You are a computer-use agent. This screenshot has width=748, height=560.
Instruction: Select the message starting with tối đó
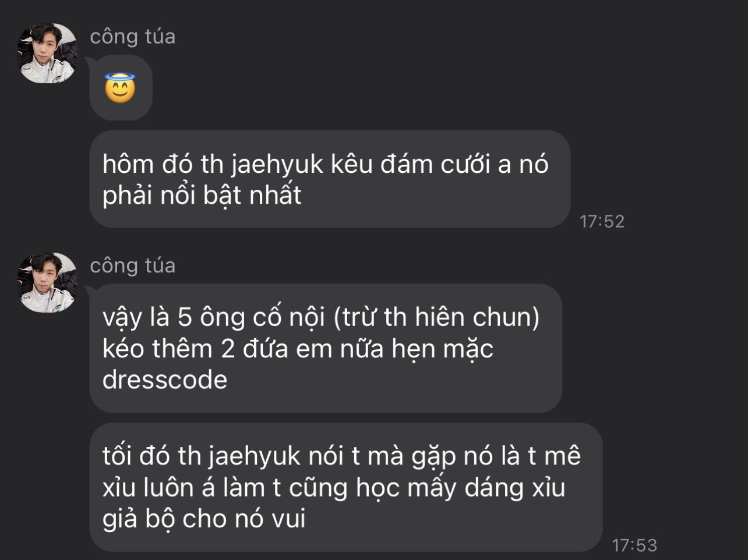click(x=346, y=487)
